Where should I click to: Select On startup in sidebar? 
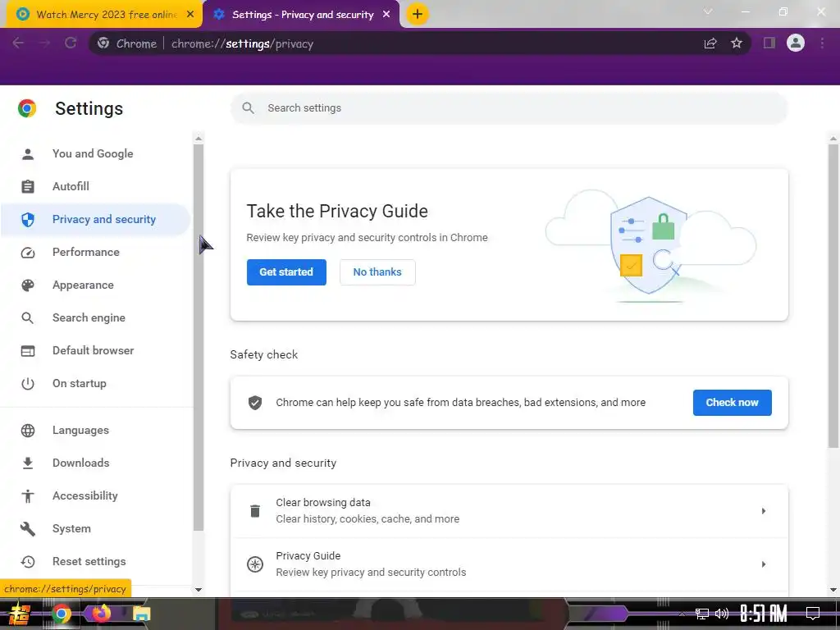(x=95, y=384)
